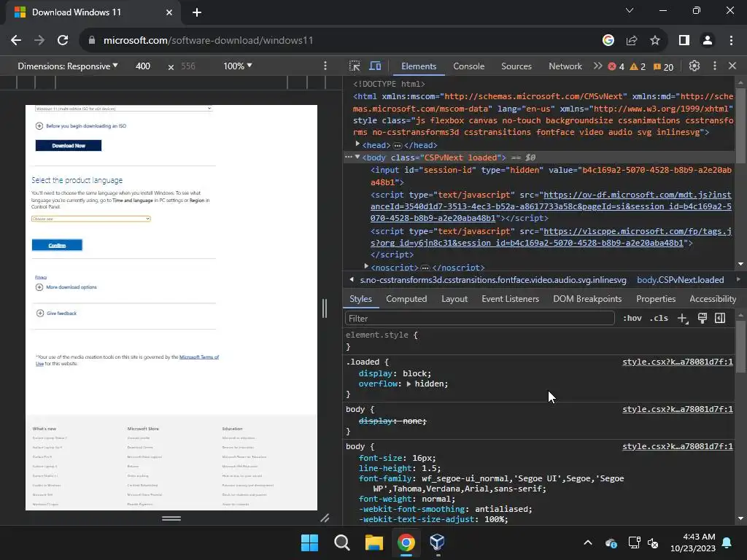
Task: Click the height field showing 556
Action: tap(188, 66)
